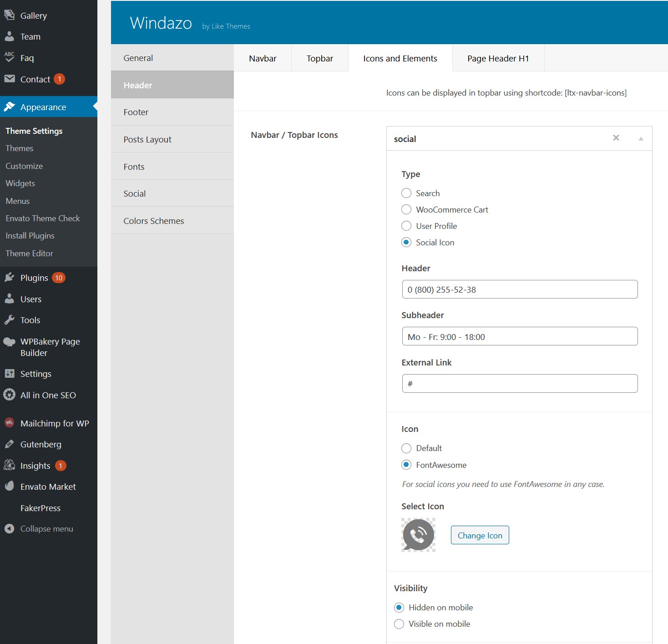
Task: Click the Envato Market leaf icon
Action: pyautogui.click(x=9, y=487)
